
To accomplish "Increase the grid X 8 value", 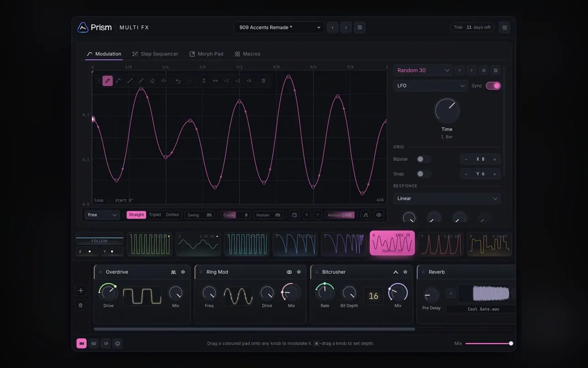I will click(x=495, y=159).
